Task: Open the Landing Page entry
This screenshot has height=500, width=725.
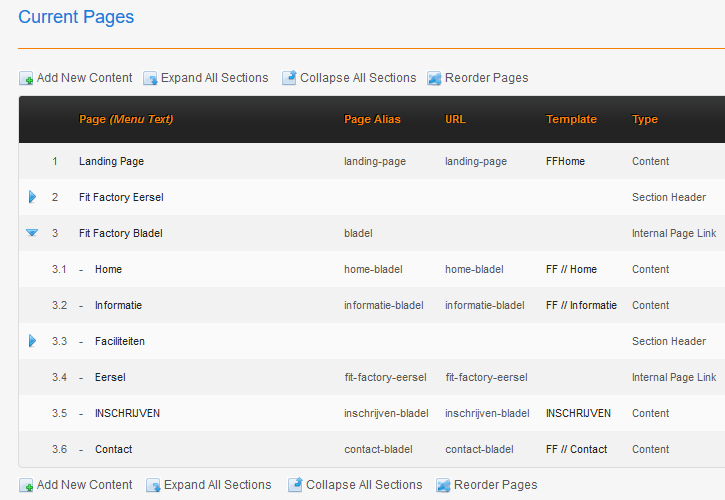Action: click(111, 161)
